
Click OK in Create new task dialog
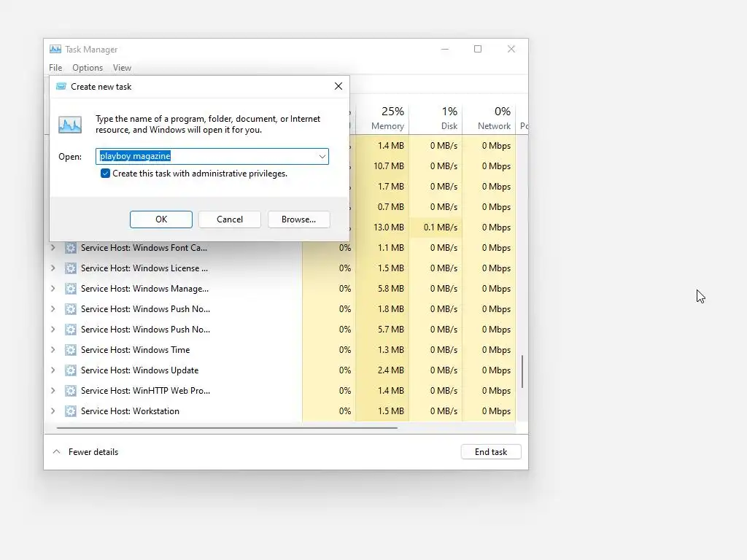point(161,219)
